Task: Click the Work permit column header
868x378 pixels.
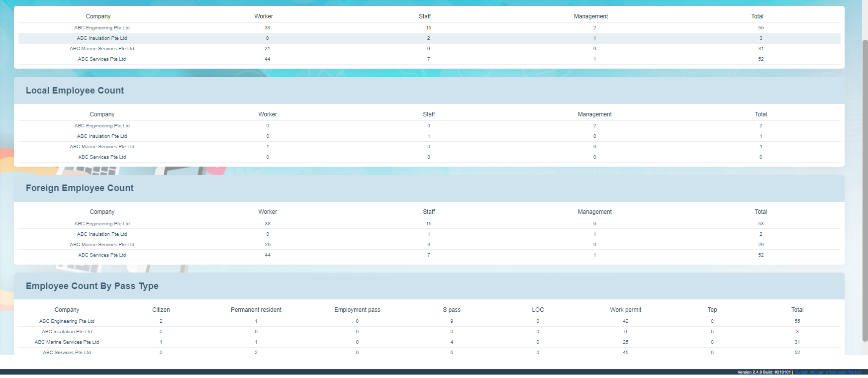Action: pos(625,310)
